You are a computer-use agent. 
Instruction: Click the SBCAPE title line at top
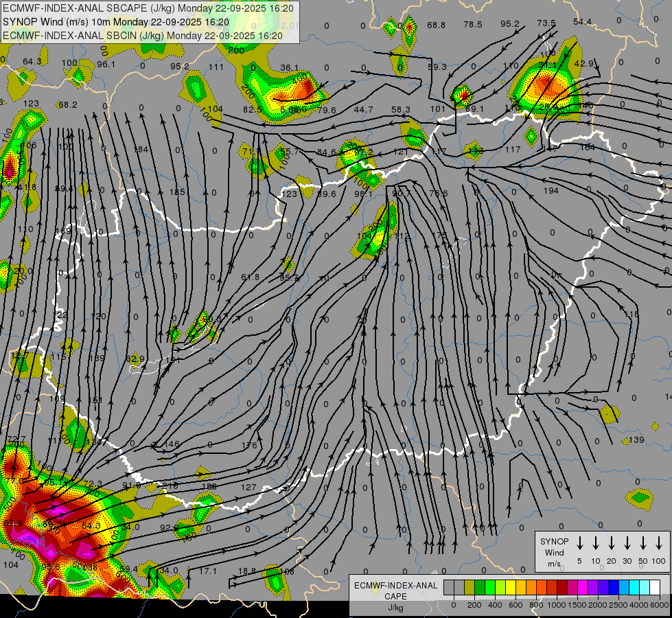coord(148,8)
